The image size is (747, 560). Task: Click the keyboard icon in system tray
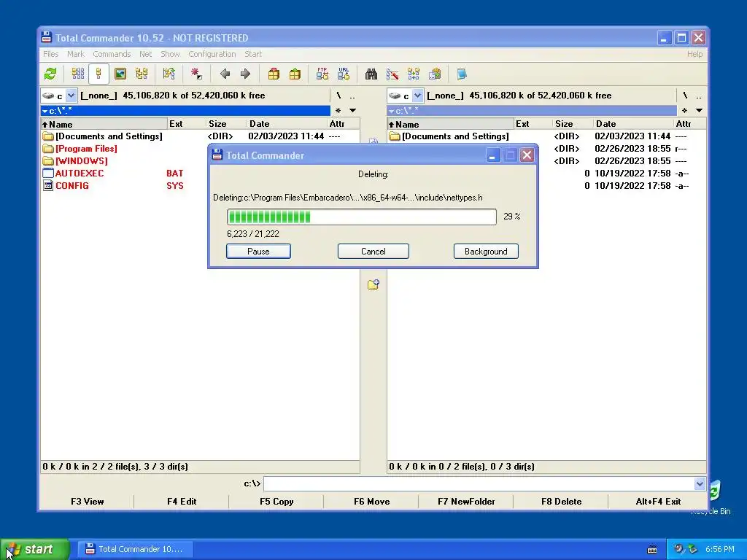click(x=652, y=550)
